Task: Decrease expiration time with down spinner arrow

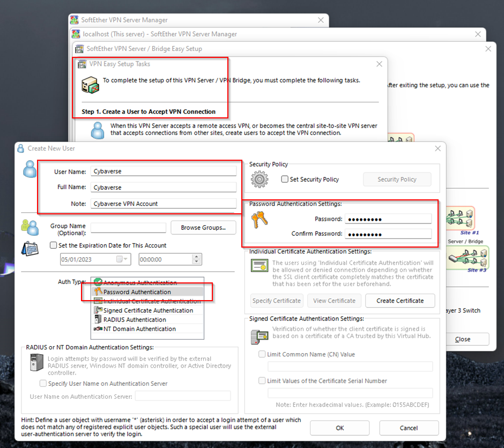Action: tap(196, 262)
